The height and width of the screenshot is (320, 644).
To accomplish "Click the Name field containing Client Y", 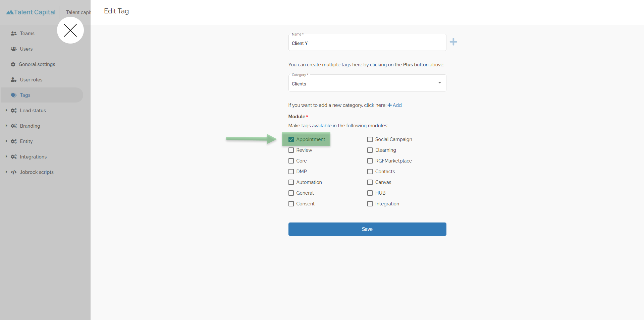I will (x=367, y=43).
